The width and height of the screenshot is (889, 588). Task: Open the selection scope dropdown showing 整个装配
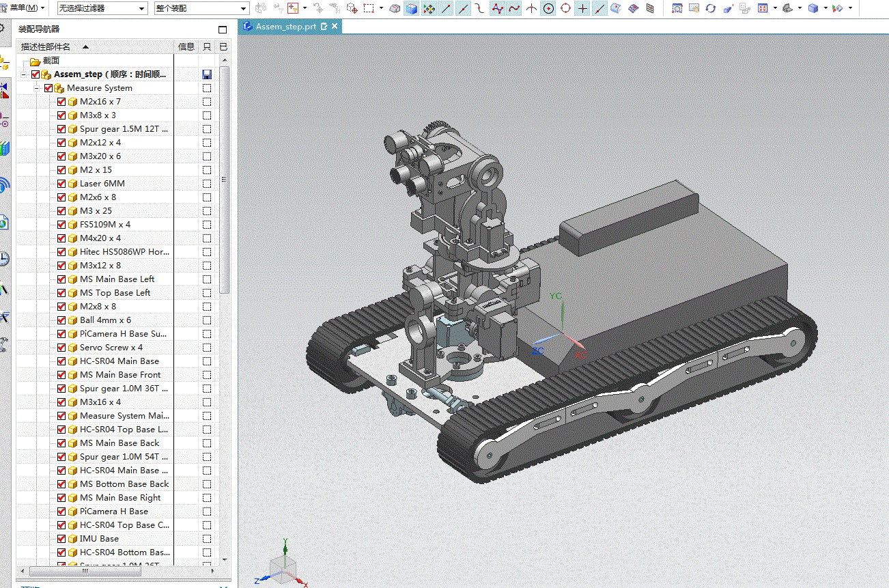(201, 9)
